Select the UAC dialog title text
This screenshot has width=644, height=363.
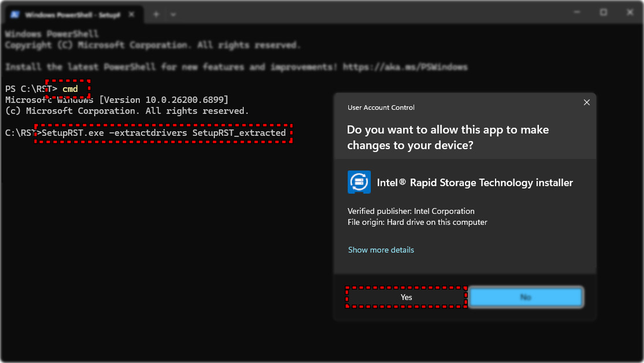pyautogui.click(x=381, y=108)
